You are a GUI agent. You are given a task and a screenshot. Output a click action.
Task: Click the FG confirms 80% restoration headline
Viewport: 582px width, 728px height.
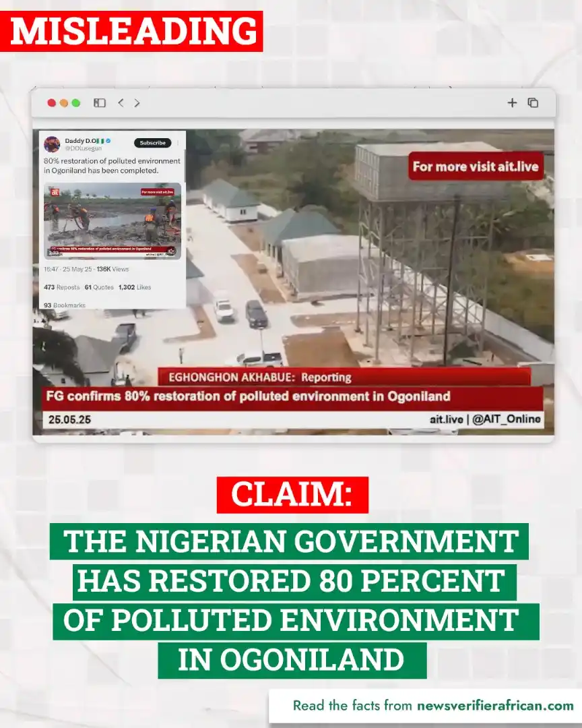pyautogui.click(x=248, y=396)
